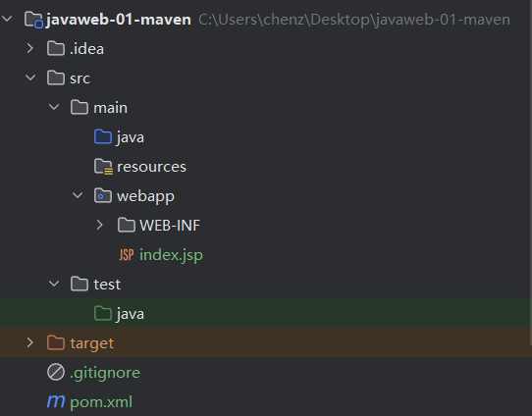Click the orange target folder icon
The height and width of the screenshot is (416, 532).
56,342
